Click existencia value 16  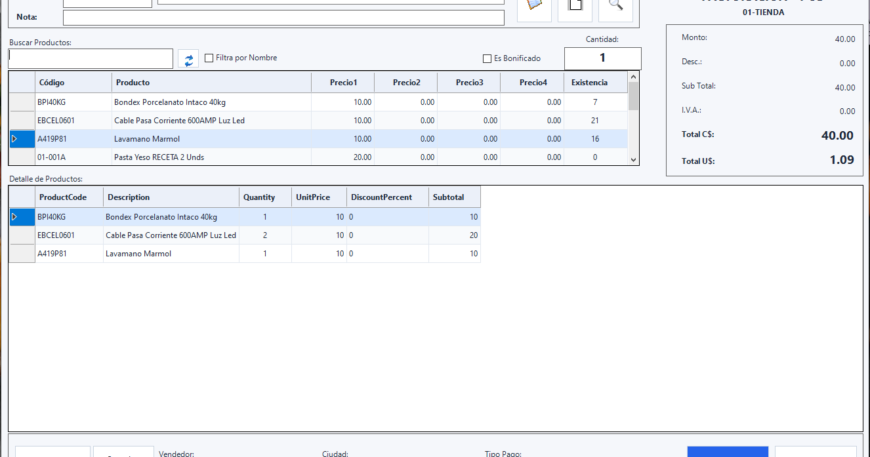tap(595, 139)
